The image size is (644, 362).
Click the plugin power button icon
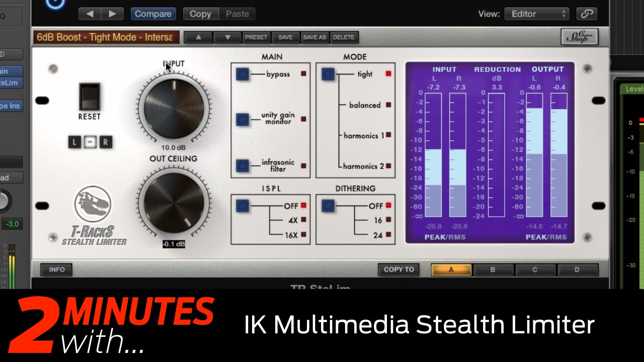tap(55, 3)
